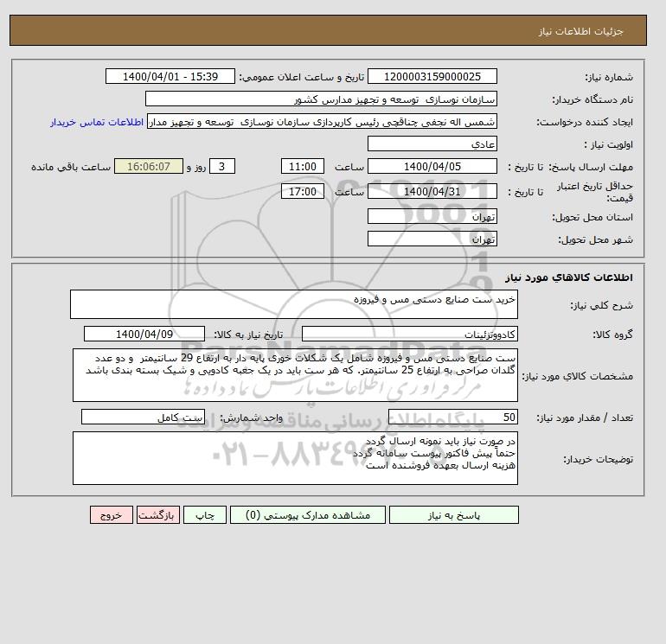The image size is (666, 644).
Task: Click the buyer organization name field
Action: click(321, 99)
